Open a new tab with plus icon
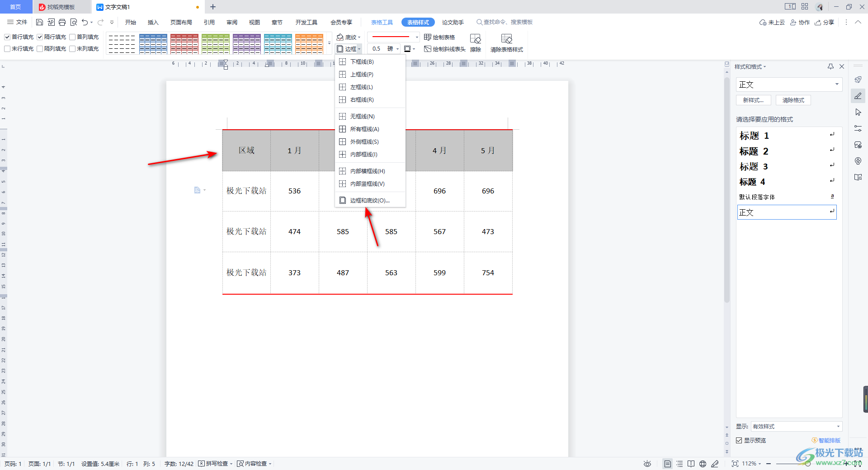Viewport: 868px width, 470px height. click(x=213, y=7)
